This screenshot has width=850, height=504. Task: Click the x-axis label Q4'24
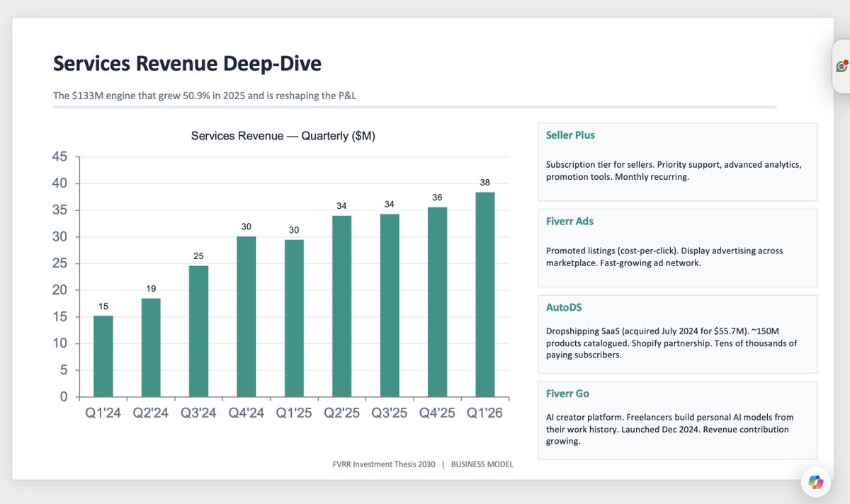246,413
